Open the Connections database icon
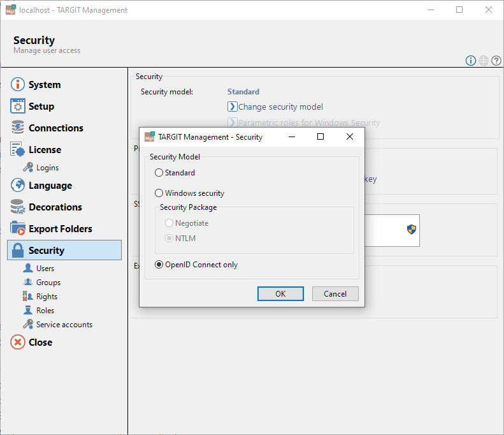The width and height of the screenshot is (504, 435). [18, 128]
